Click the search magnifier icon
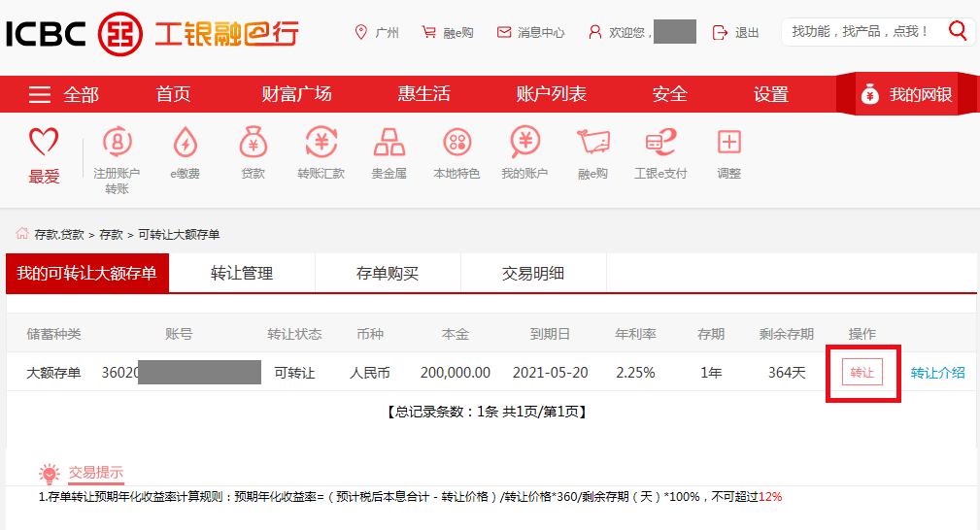The height and width of the screenshot is (530, 980). click(957, 30)
